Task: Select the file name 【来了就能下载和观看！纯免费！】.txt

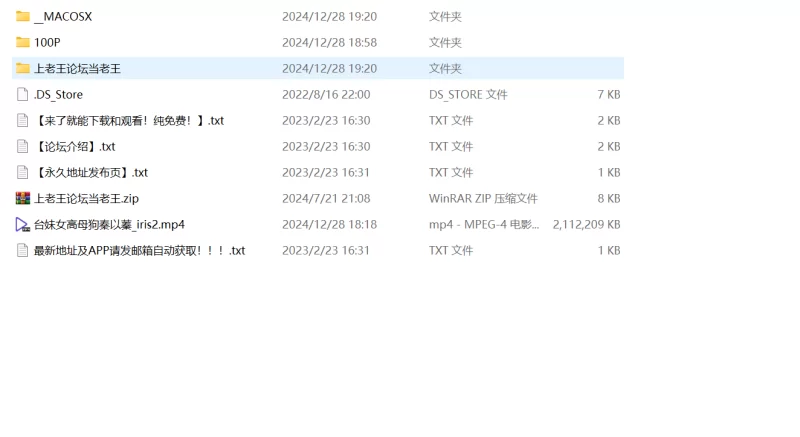Action: pyautogui.click(x=129, y=120)
